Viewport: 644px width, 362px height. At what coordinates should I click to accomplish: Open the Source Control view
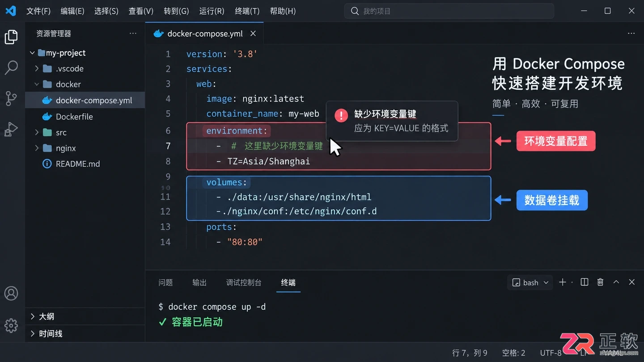pos(11,98)
